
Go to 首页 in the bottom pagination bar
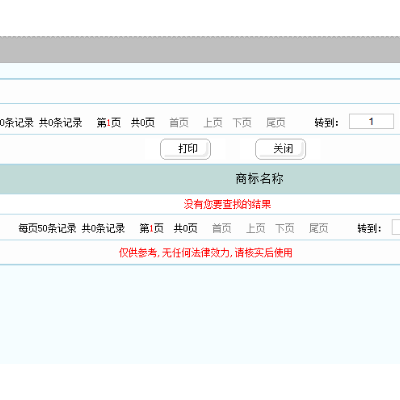pyautogui.click(x=222, y=228)
